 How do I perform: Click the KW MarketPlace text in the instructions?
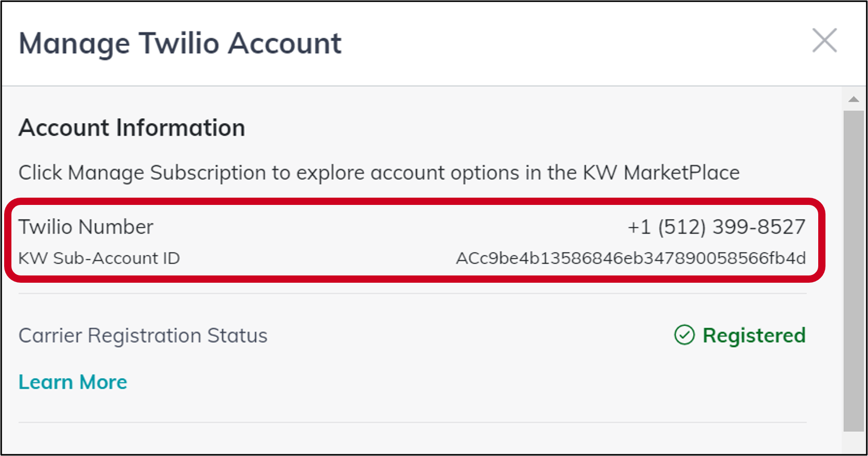pos(661,173)
